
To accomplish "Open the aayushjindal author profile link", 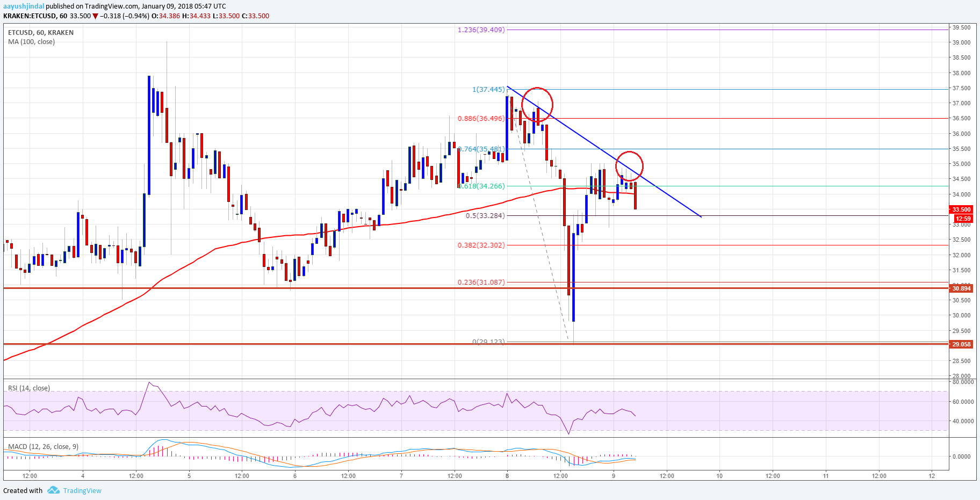I will 23,6.
